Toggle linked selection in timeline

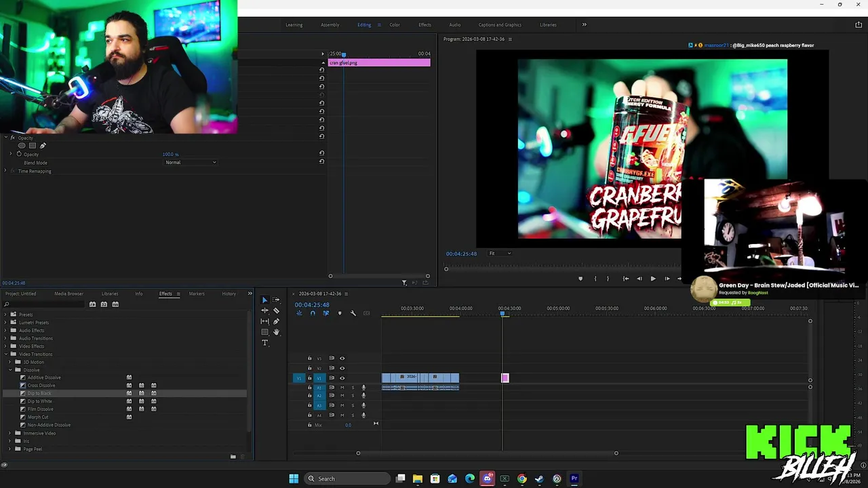(x=326, y=313)
